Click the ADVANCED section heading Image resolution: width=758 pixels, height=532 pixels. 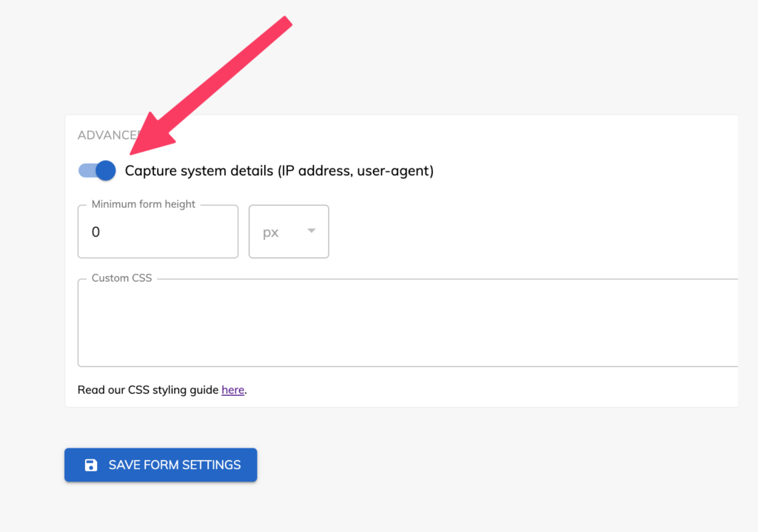coord(104,135)
